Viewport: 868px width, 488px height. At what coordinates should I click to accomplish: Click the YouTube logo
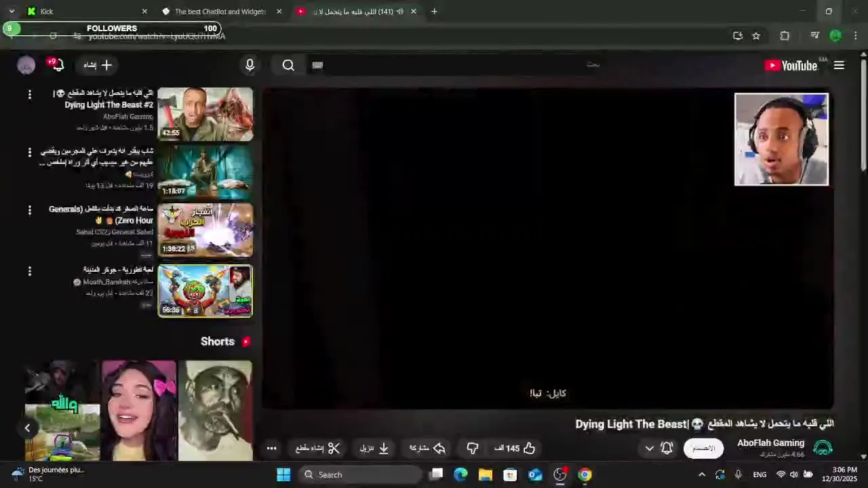(x=791, y=65)
